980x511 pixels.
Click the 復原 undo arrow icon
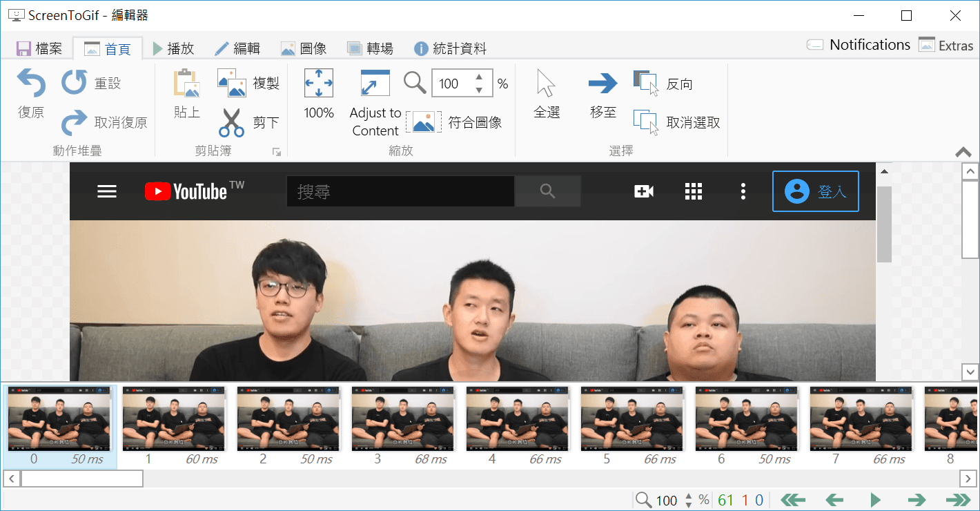[31, 84]
